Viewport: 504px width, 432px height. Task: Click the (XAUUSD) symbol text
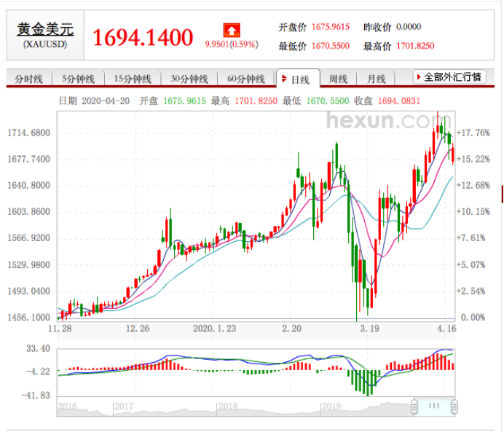pos(45,44)
